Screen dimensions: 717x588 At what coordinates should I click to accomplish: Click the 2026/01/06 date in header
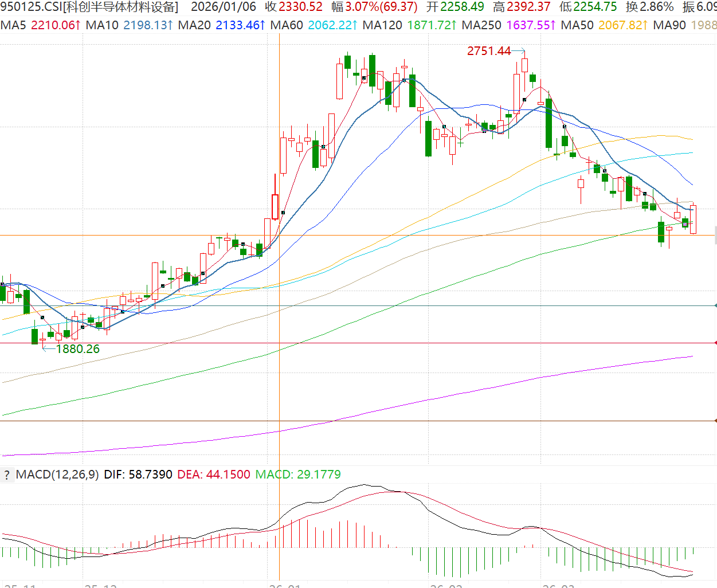pyautogui.click(x=223, y=7)
